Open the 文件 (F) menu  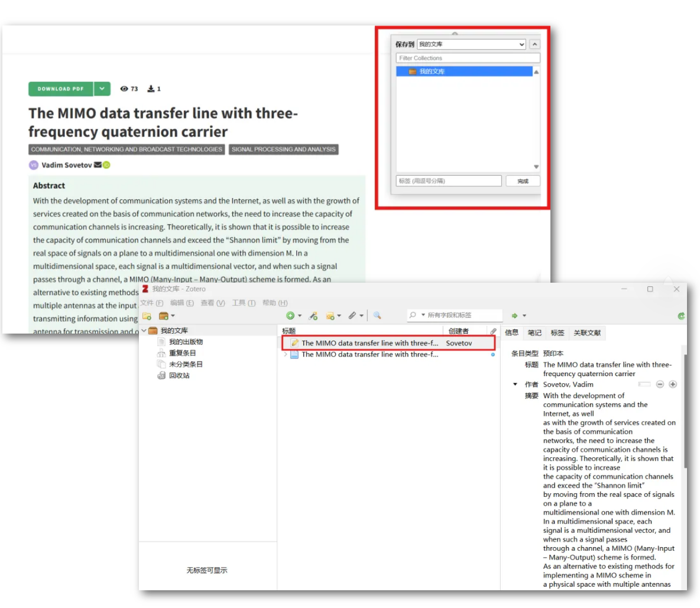click(152, 303)
